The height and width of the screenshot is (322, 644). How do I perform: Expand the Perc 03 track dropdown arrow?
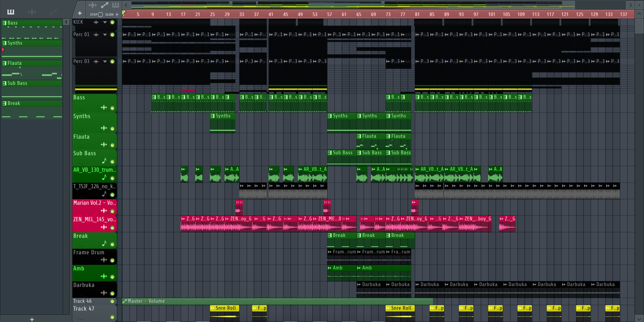click(x=105, y=61)
